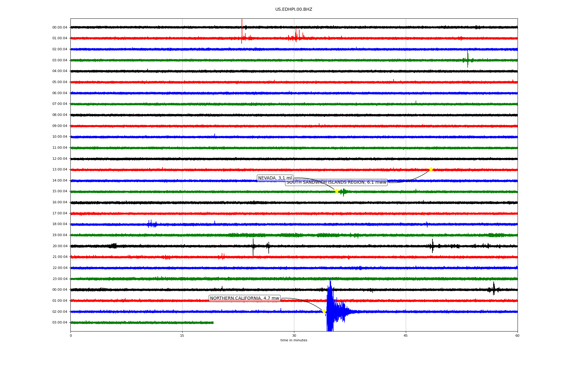The image size is (588, 368).
Task: Click the 06:00:04 trace time label
Action: point(60,93)
